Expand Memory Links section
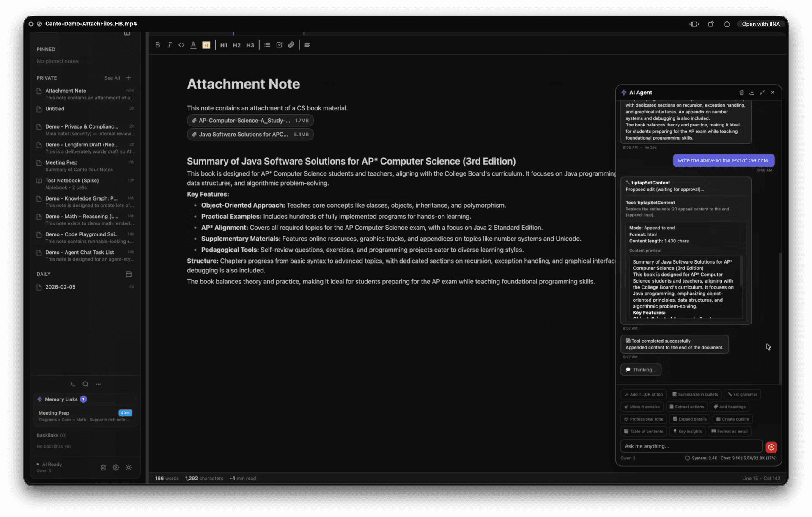Viewport: 812px width, 517px height. [62, 399]
